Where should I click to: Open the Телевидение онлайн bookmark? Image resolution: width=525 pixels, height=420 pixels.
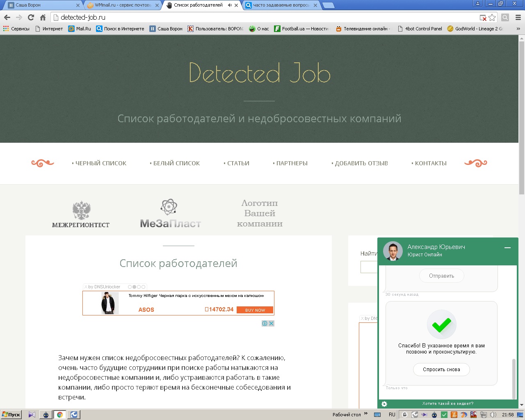click(x=363, y=29)
